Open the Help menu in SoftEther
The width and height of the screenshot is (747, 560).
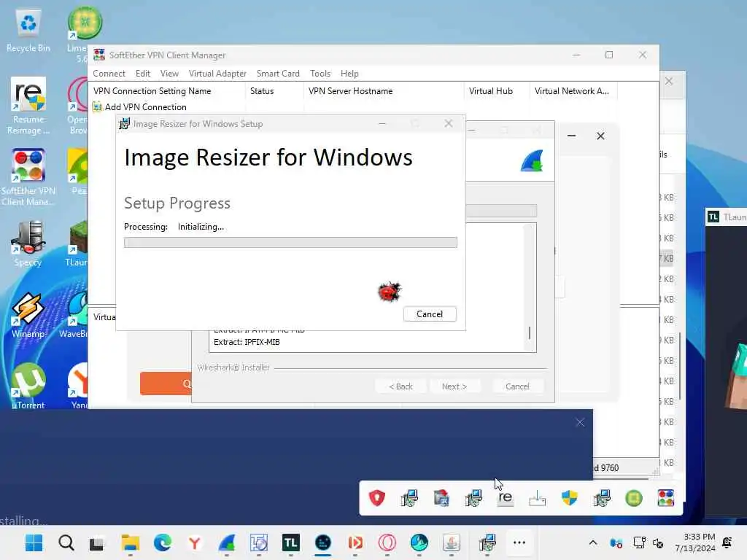click(x=349, y=74)
